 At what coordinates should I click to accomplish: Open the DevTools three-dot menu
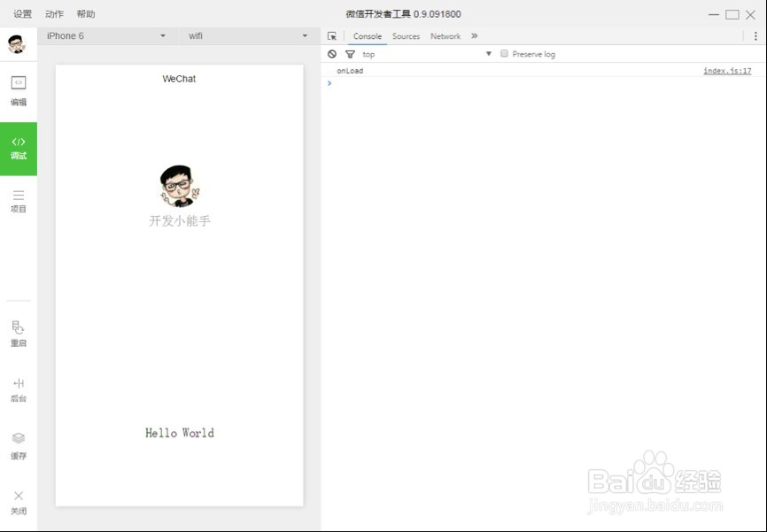(x=755, y=36)
